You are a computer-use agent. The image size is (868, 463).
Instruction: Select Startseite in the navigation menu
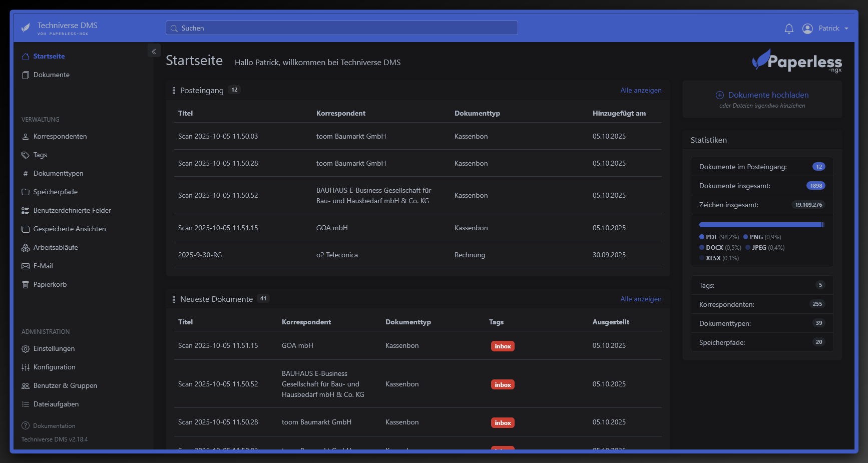click(49, 56)
